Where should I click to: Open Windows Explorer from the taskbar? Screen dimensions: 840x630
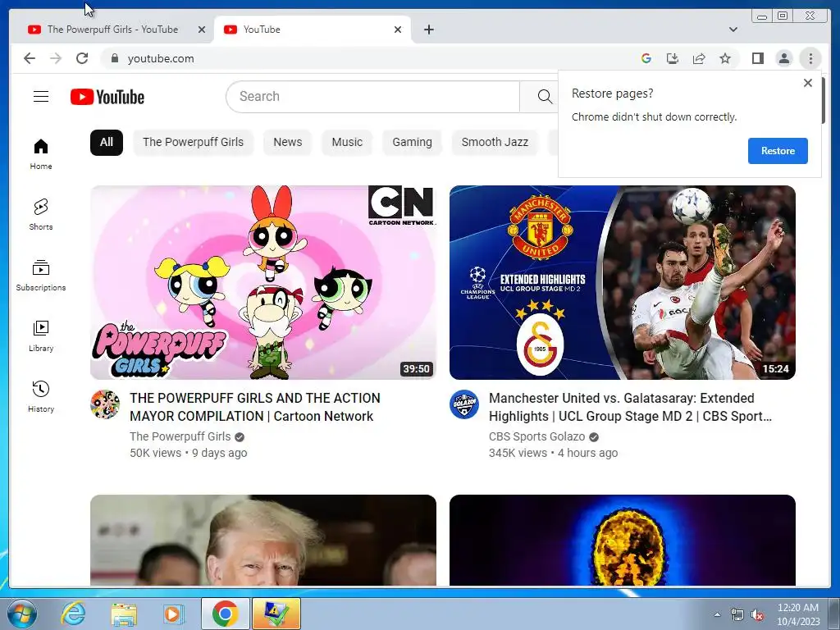point(124,614)
